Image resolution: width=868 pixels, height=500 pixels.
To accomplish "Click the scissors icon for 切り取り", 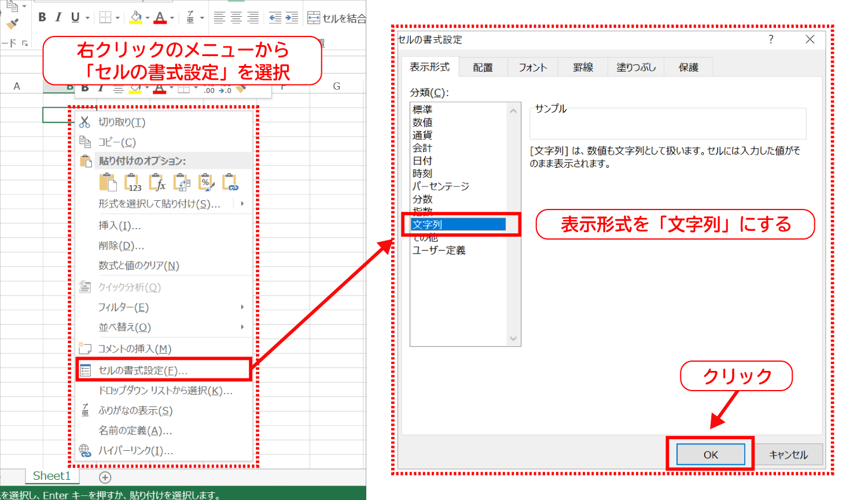I will coord(85,122).
